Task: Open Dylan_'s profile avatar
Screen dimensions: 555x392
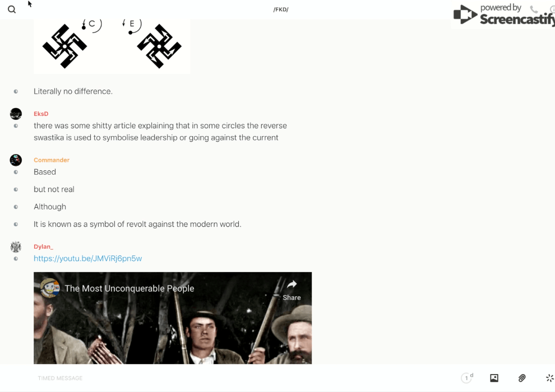Action: (16, 247)
